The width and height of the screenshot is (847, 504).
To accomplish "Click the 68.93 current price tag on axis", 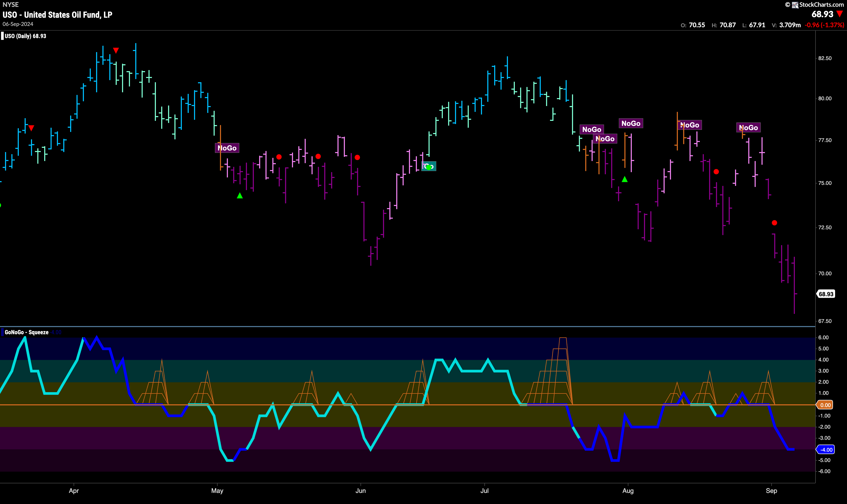I will [x=826, y=294].
